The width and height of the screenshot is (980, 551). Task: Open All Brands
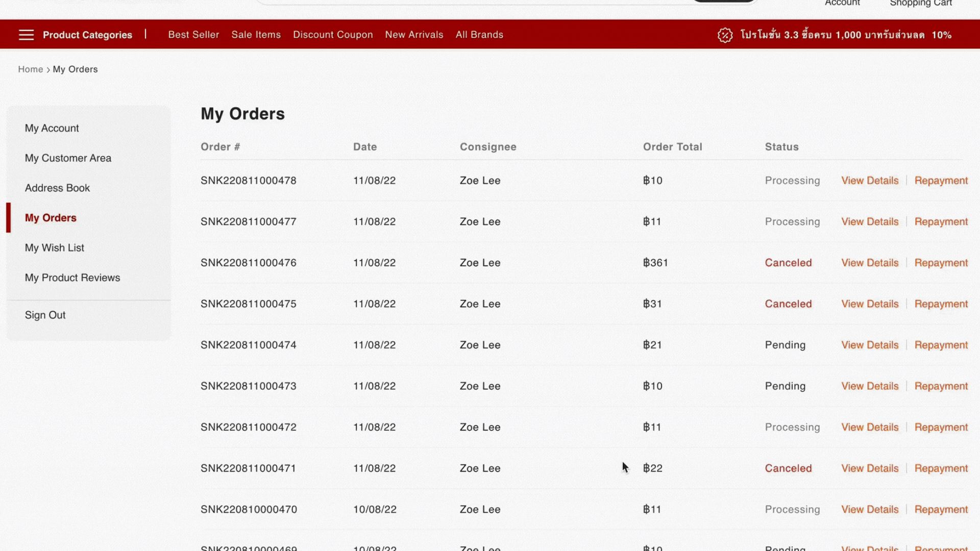pyautogui.click(x=479, y=34)
